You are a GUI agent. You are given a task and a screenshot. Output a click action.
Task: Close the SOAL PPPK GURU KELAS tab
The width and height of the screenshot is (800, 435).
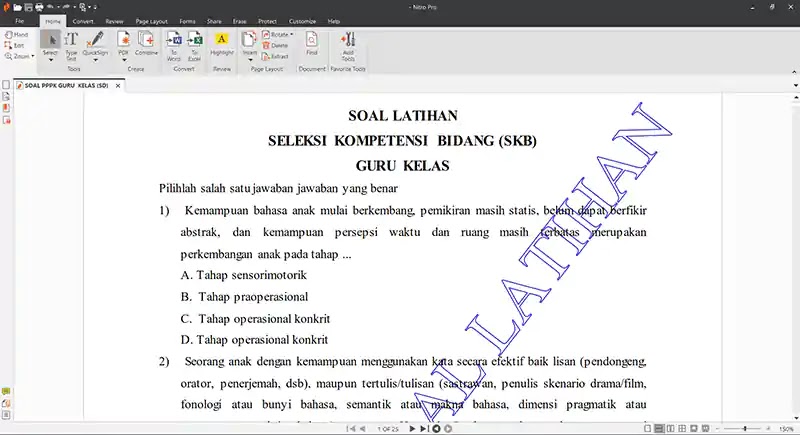(118, 86)
